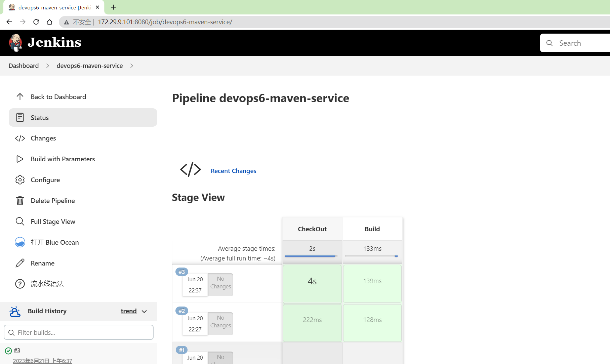Viewport: 610px width, 364px height.
Task: Close the devops6-maven-service browser tab
Action: [97, 7]
